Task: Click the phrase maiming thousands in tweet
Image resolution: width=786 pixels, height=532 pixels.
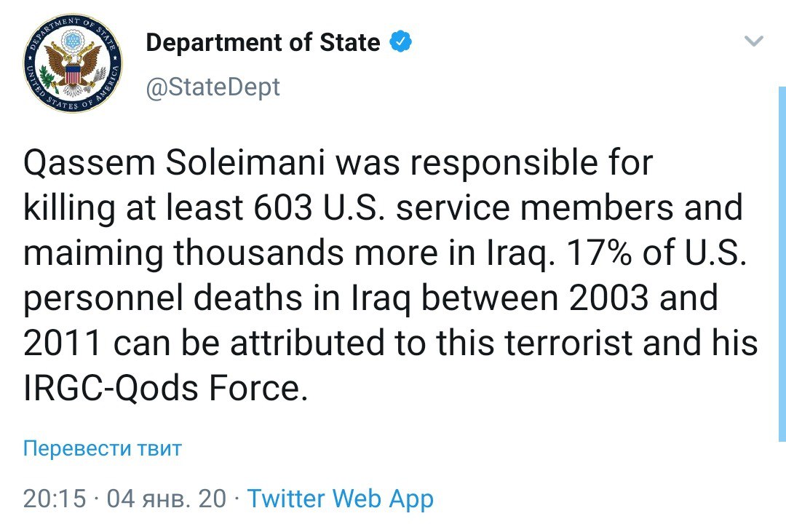Action: pyautogui.click(x=183, y=254)
